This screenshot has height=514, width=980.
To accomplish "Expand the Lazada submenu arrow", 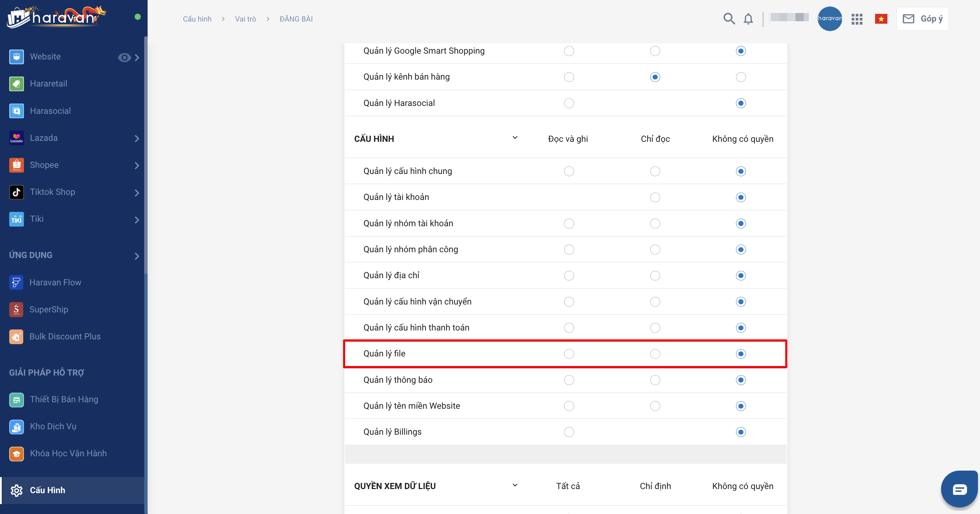I will click(137, 138).
